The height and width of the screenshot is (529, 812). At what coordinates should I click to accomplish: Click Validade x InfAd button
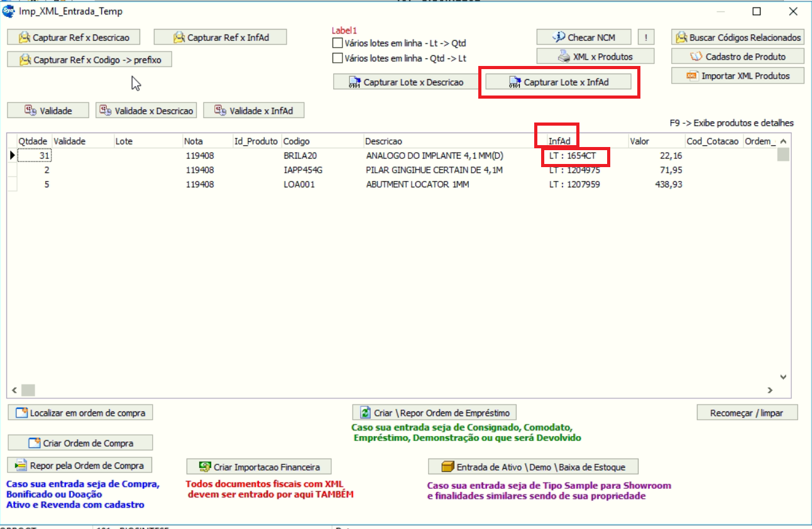[254, 111]
